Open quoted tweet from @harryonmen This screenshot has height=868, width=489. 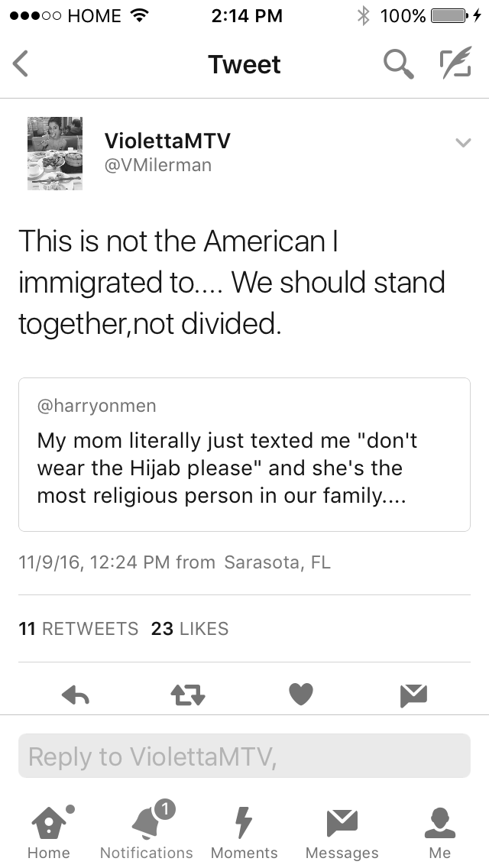(x=244, y=455)
